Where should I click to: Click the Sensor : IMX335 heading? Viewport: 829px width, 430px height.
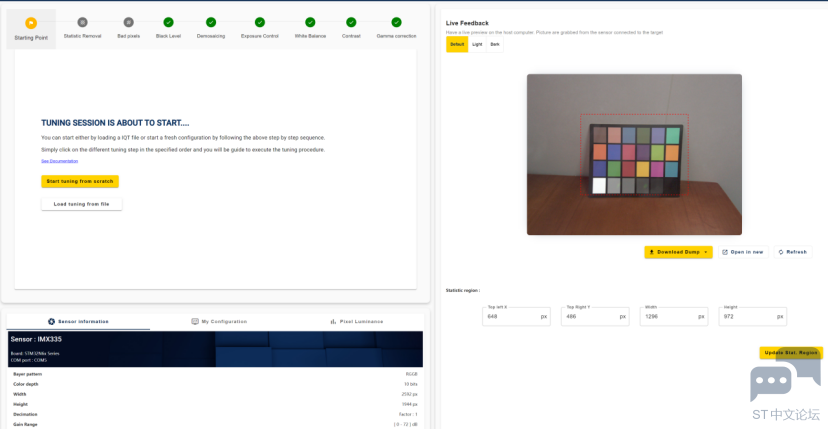coord(36,339)
